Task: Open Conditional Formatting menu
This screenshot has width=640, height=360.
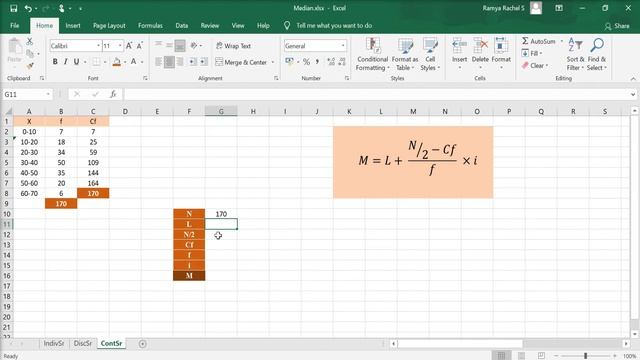Action: (372, 54)
